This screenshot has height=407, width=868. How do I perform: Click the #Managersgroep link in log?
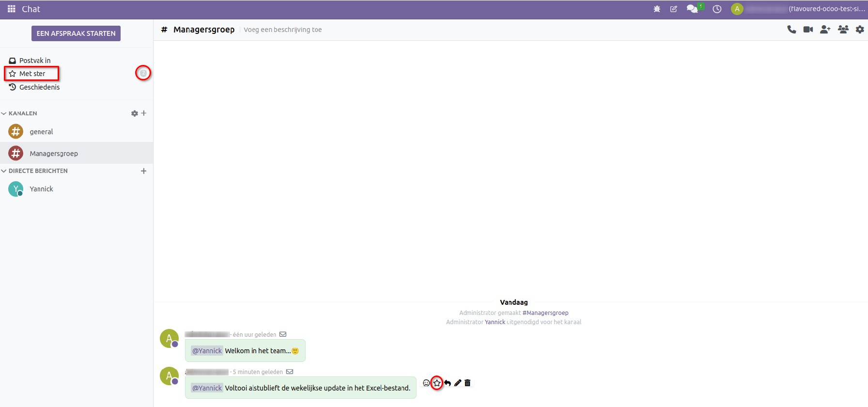click(545, 313)
